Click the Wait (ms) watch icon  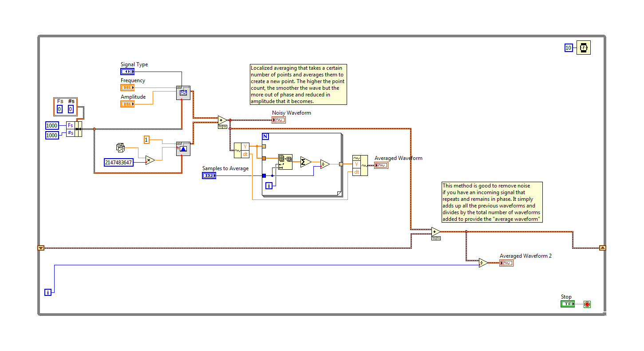tap(583, 48)
